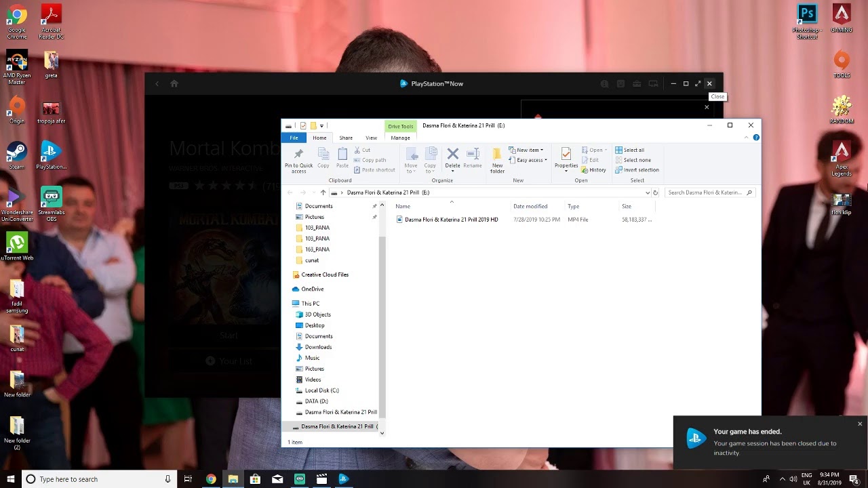Click Select none in ribbon
This screenshot has width=868, height=488.
pos(633,160)
